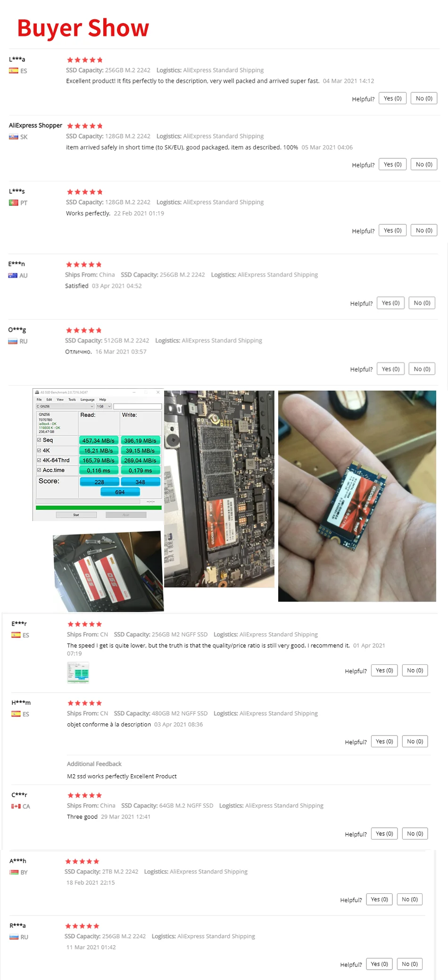
Task: Click the green benchmark progress bar
Action: 99,508
